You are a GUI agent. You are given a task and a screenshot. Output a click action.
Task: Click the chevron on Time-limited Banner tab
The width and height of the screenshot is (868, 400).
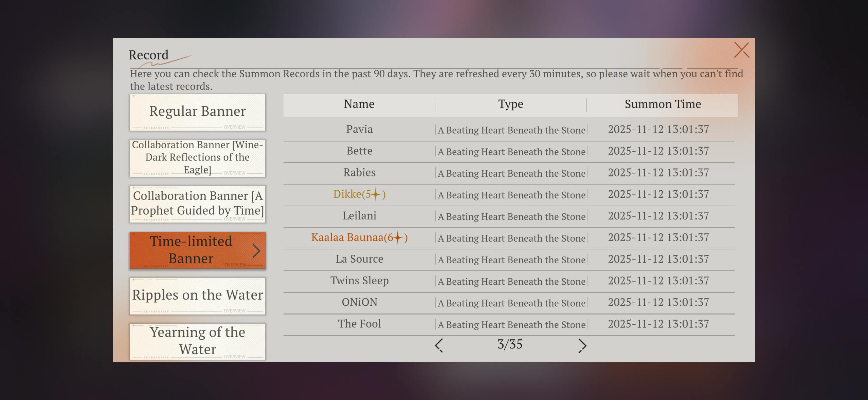pyautogui.click(x=256, y=251)
